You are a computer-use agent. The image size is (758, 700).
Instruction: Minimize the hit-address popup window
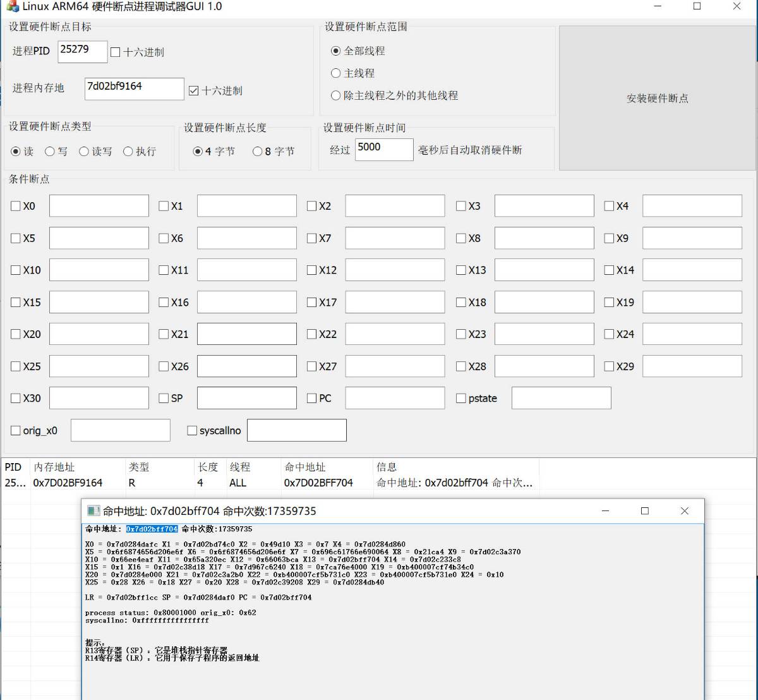(605, 510)
